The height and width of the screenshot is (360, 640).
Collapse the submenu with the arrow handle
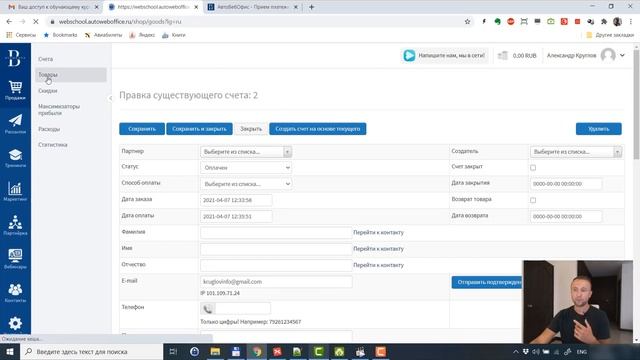click(x=110, y=98)
